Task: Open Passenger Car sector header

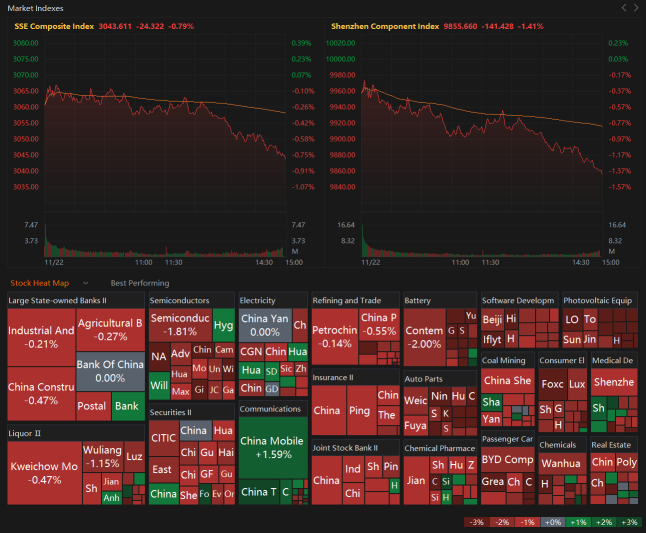Action: tap(508, 439)
